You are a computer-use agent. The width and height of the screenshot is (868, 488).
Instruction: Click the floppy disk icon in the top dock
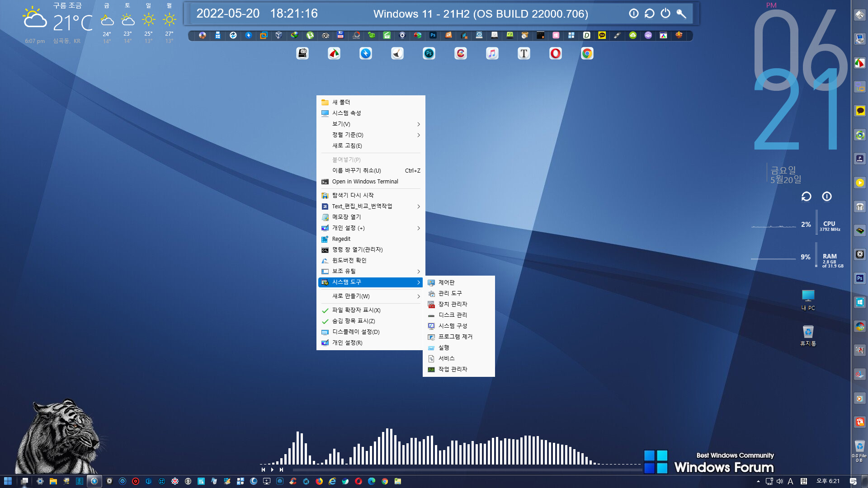[x=341, y=35]
